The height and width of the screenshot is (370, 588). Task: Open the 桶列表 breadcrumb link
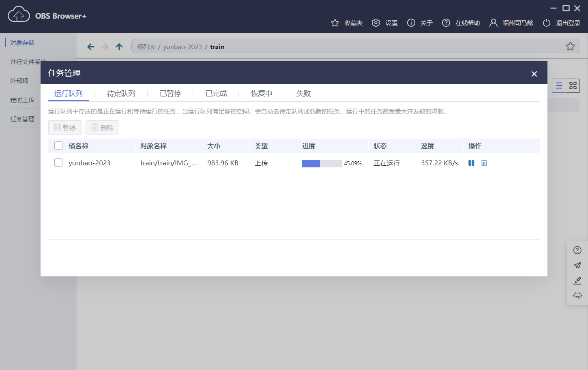(146, 46)
